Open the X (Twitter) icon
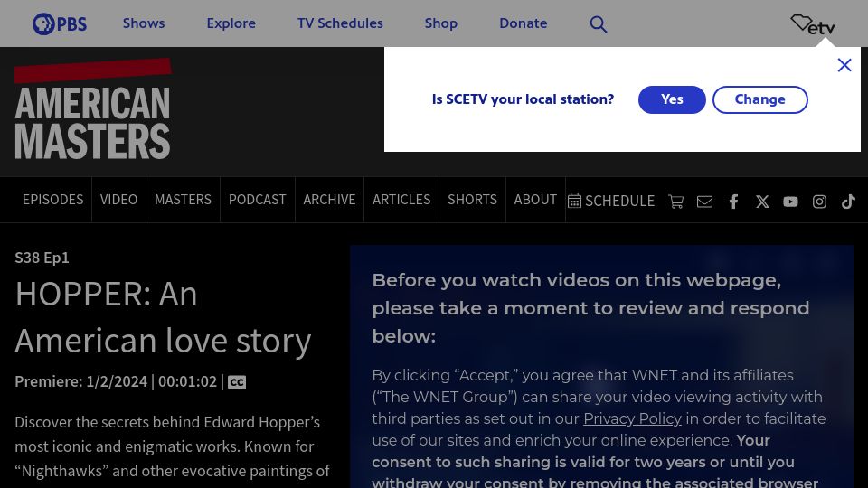 click(762, 202)
